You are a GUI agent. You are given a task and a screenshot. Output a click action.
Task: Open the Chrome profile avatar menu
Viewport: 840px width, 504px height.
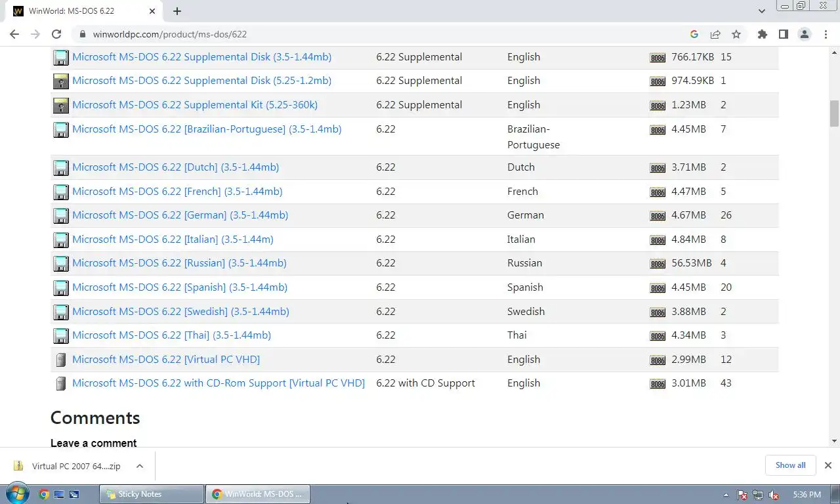click(x=804, y=34)
